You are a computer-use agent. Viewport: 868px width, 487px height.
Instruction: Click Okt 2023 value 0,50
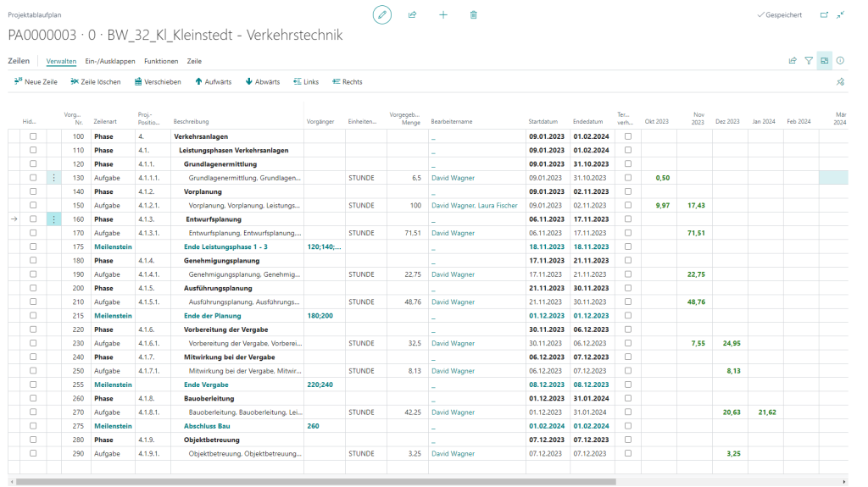663,178
